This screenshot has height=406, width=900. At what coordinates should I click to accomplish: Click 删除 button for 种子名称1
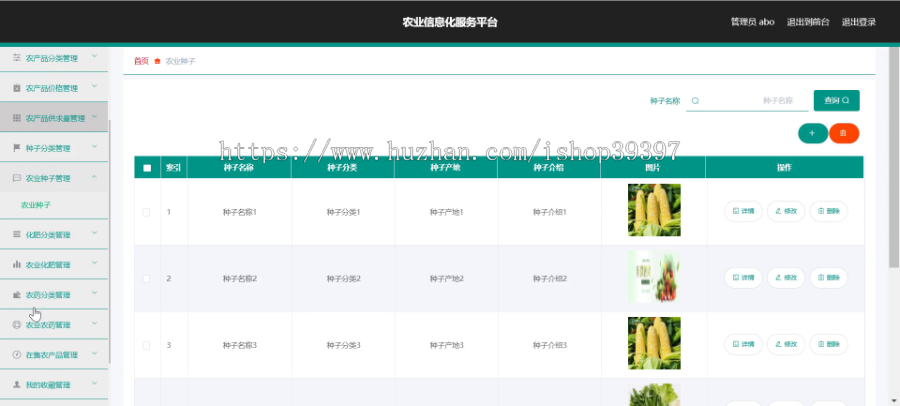828,211
